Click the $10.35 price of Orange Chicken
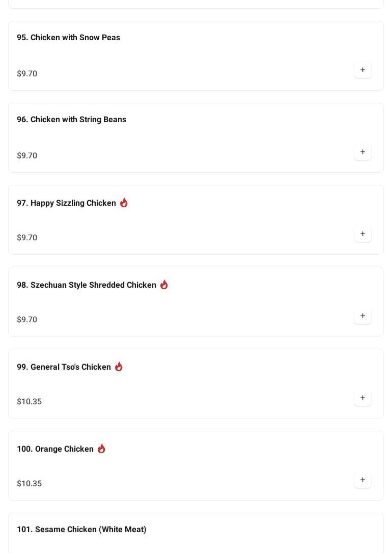392x553 pixels. coord(29,483)
